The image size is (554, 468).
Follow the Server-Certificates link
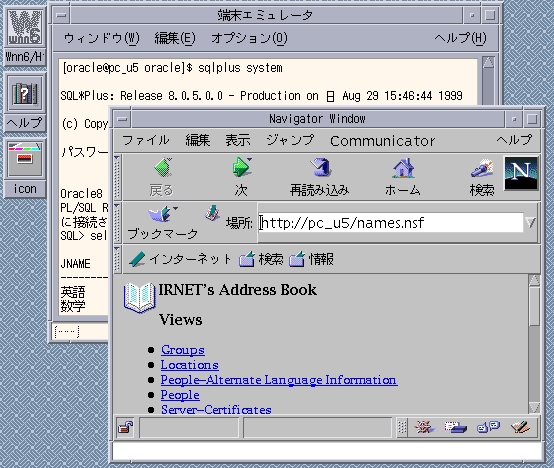216,409
